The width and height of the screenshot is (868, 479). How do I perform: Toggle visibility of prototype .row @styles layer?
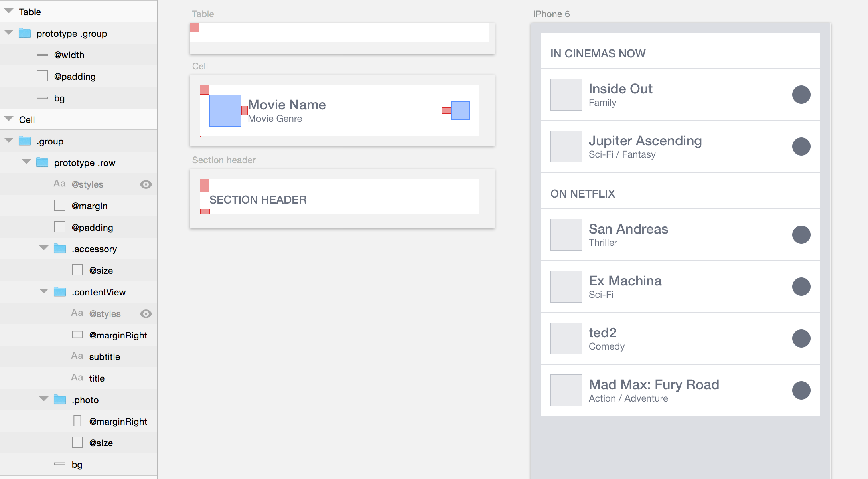(x=146, y=184)
